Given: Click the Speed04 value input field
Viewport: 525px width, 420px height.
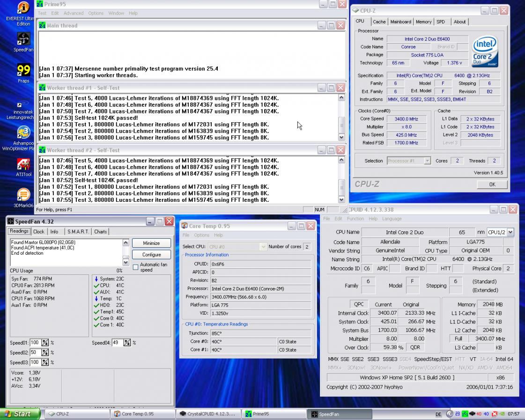Looking at the screenshot, I should (117, 343).
